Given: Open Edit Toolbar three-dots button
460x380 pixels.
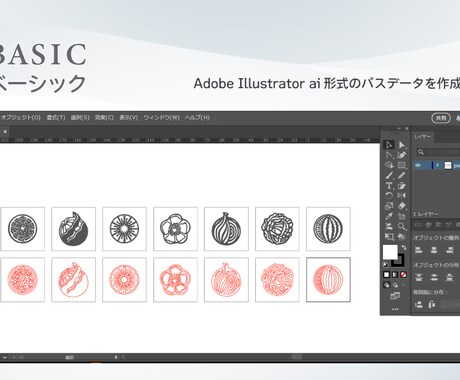Looking at the screenshot, I should click(x=395, y=309).
